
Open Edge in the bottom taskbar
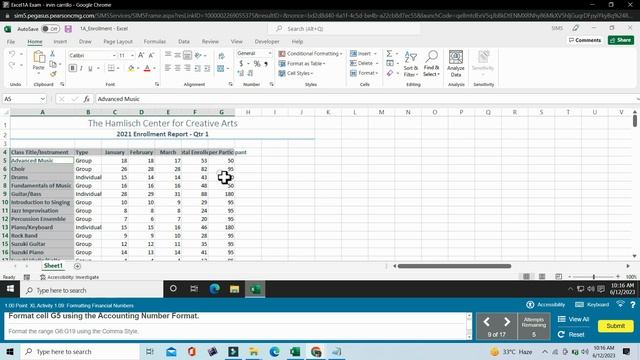tap(274, 351)
